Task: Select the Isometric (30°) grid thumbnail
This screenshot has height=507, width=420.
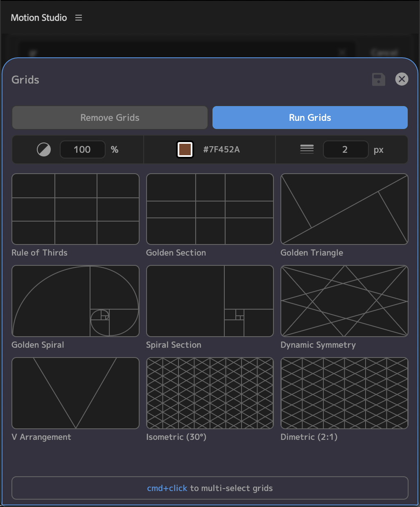Action: point(210,393)
